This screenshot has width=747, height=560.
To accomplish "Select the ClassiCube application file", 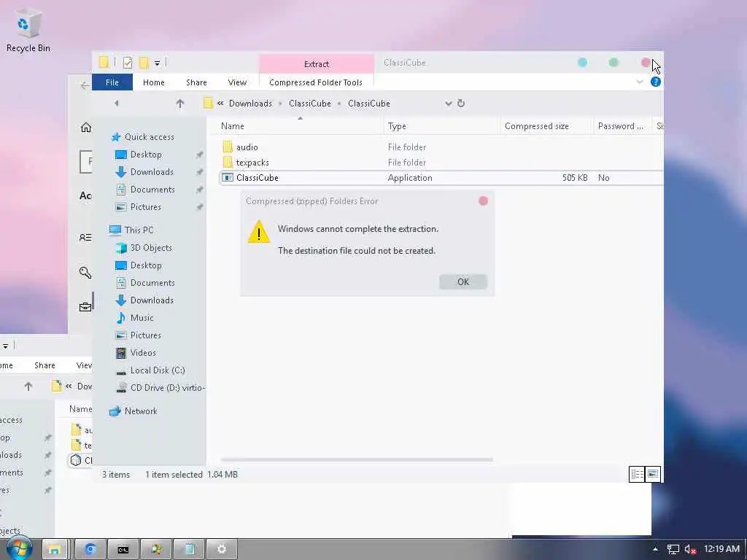I will (441, 178).
